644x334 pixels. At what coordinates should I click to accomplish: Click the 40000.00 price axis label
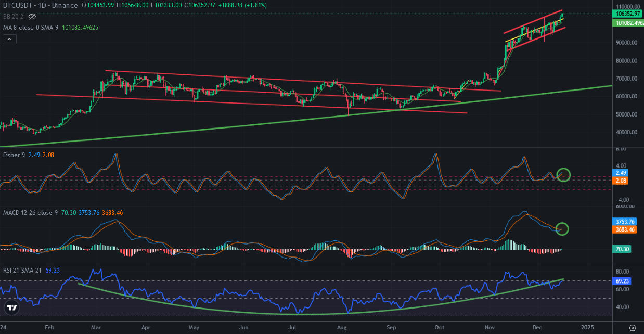click(627, 132)
